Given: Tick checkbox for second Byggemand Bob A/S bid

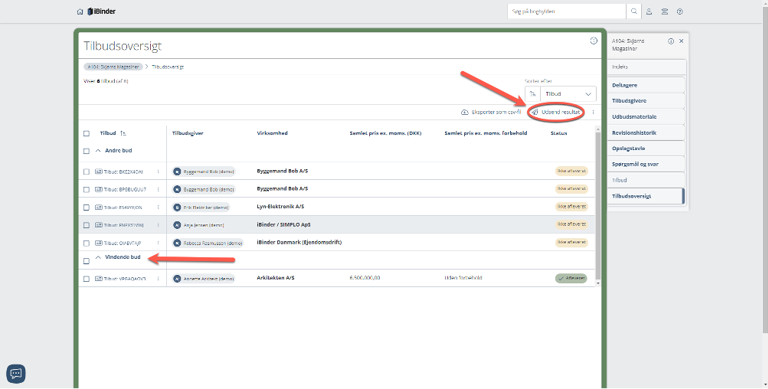Looking at the screenshot, I should [86, 190].
